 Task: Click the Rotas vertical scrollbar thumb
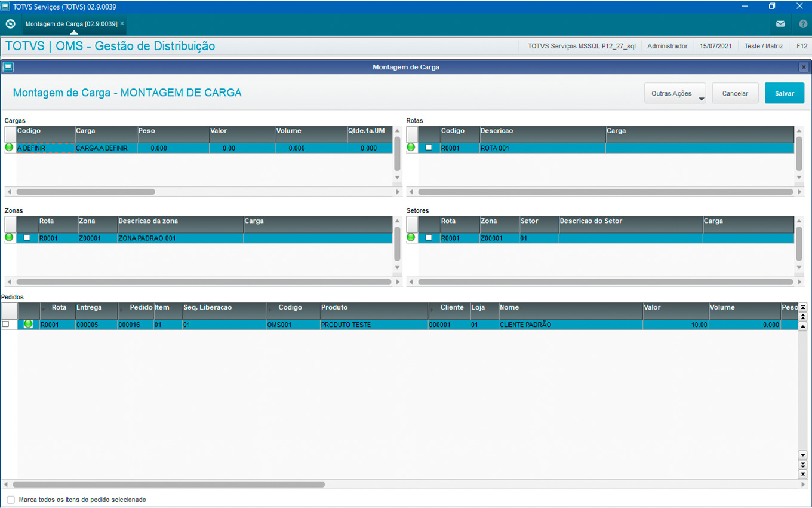point(799,154)
